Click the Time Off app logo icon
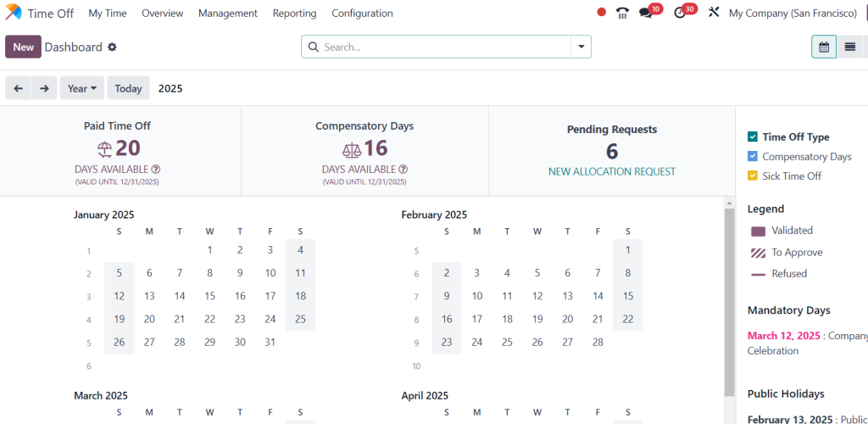Image resolution: width=868 pixels, height=424 pixels. tap(14, 13)
